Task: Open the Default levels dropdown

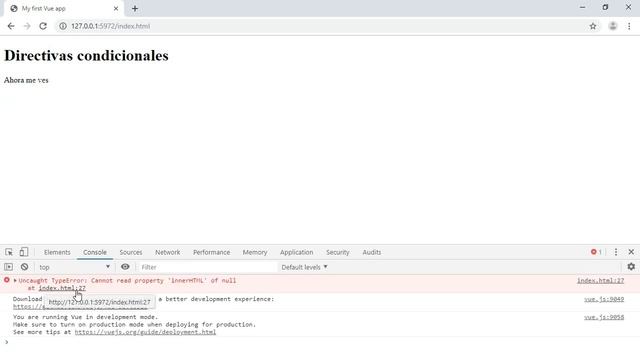Action: [304, 267]
